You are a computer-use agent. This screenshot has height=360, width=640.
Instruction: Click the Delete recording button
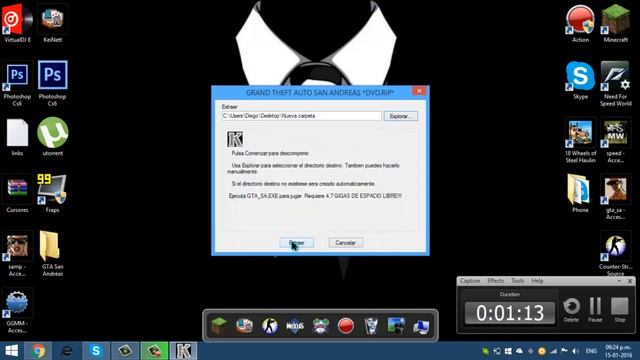(x=571, y=309)
